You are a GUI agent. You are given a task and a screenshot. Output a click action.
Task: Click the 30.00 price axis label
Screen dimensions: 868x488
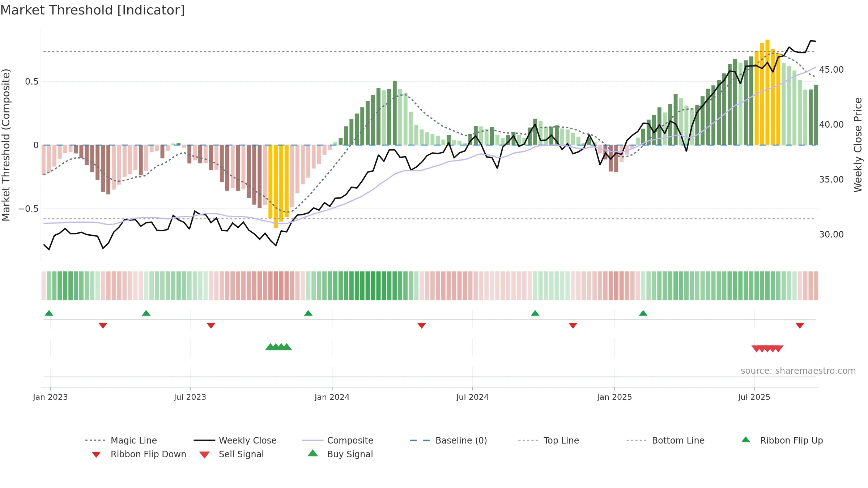831,234
